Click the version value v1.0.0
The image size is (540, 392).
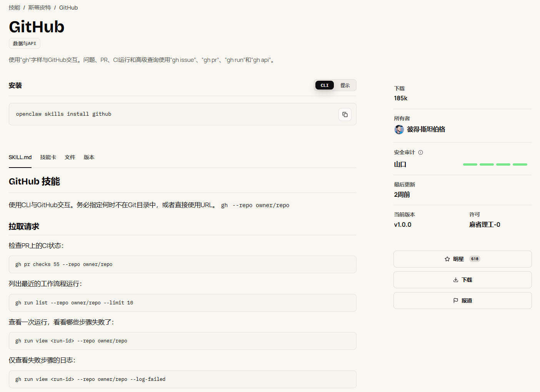click(x=403, y=224)
